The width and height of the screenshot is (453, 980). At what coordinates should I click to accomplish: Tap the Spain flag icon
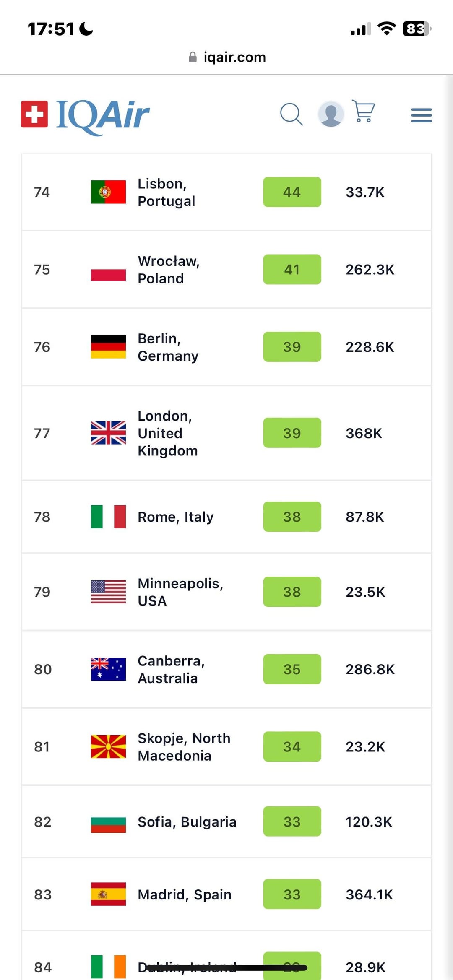pos(108,894)
